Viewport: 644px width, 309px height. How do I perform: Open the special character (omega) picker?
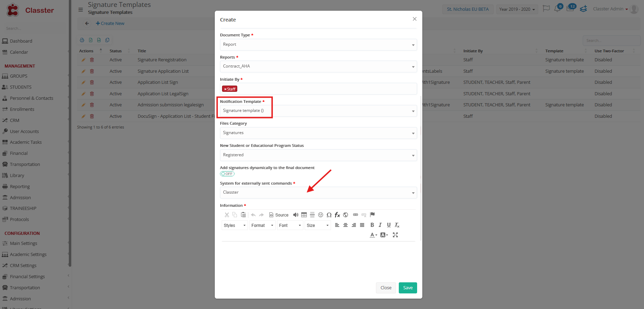coord(329,215)
